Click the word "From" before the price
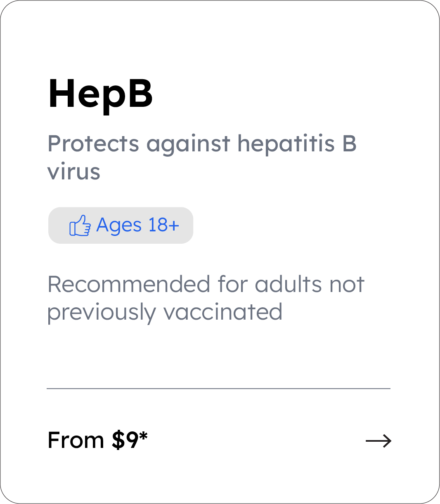The height and width of the screenshot is (504, 440). pyautogui.click(x=76, y=440)
